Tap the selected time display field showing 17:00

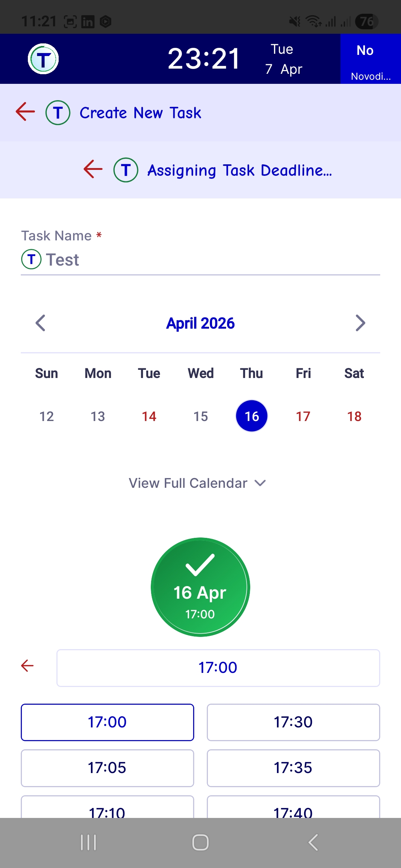tap(218, 668)
